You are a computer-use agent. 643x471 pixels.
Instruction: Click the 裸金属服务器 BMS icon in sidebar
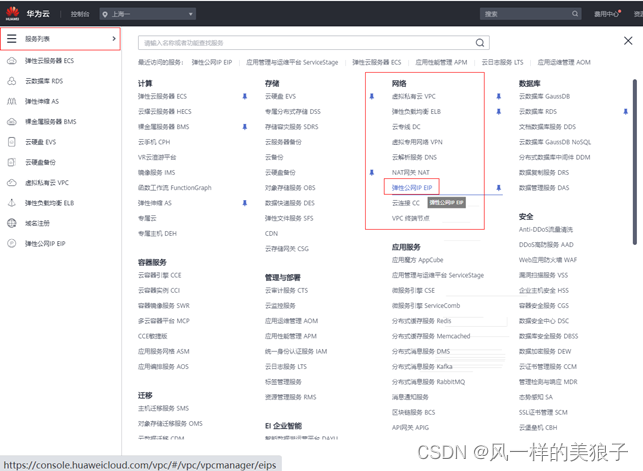12,121
